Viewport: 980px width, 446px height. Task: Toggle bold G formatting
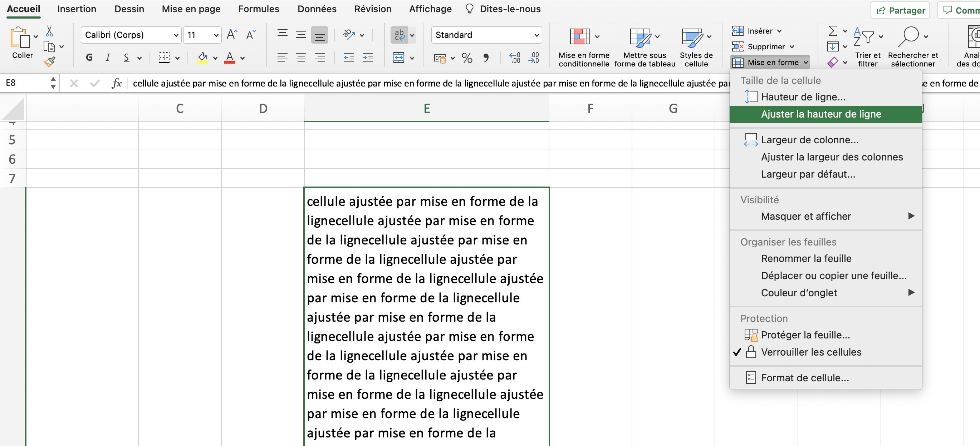(x=89, y=58)
